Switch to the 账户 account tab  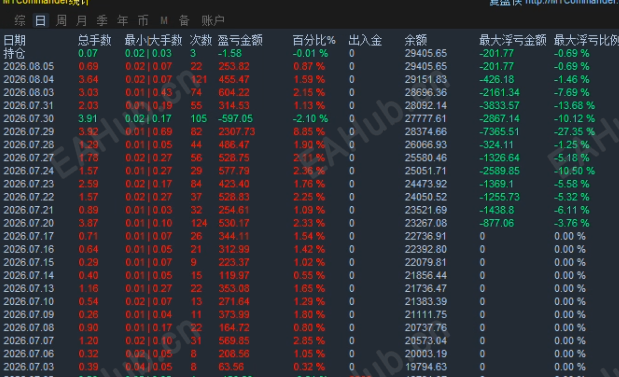213,20
